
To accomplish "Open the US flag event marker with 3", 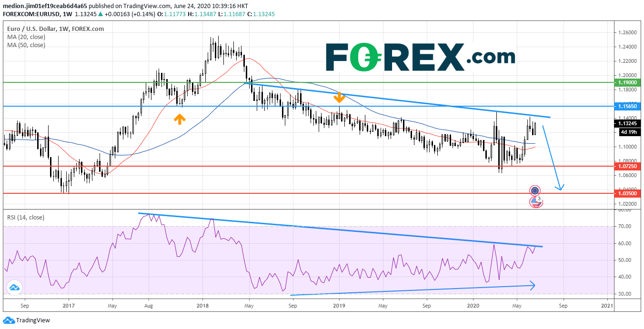I will [535, 202].
